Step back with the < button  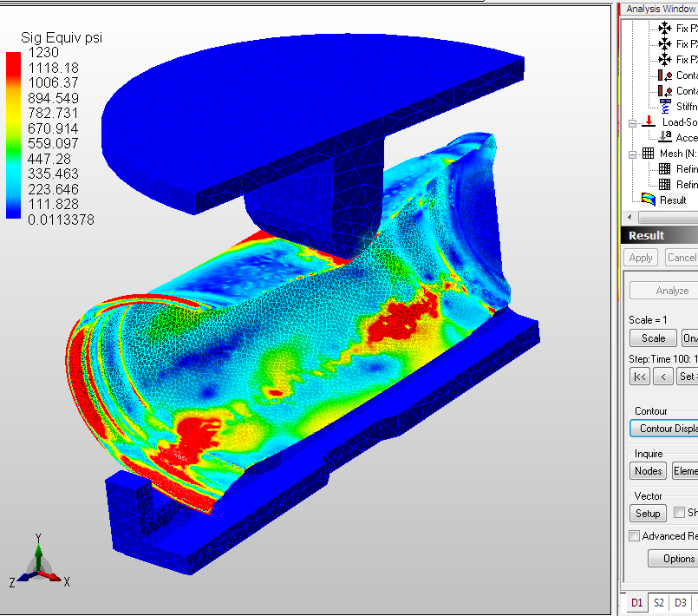662,377
